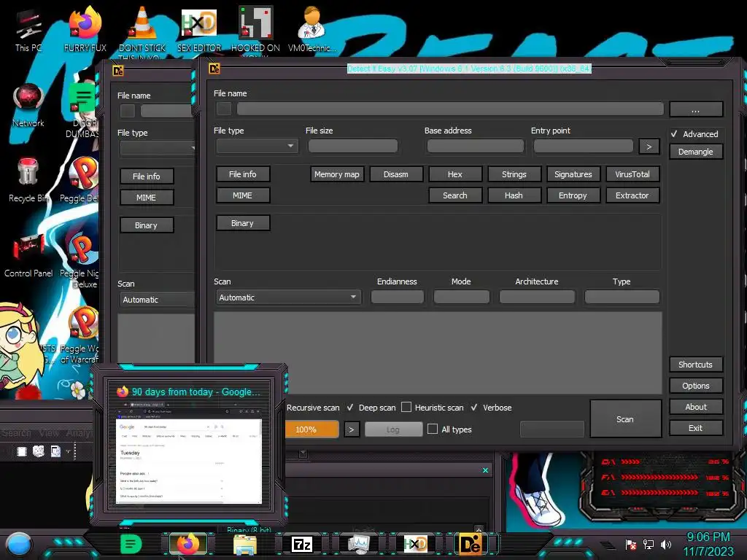Click the 100% scan progress bar
747x560 pixels.
[312, 429]
